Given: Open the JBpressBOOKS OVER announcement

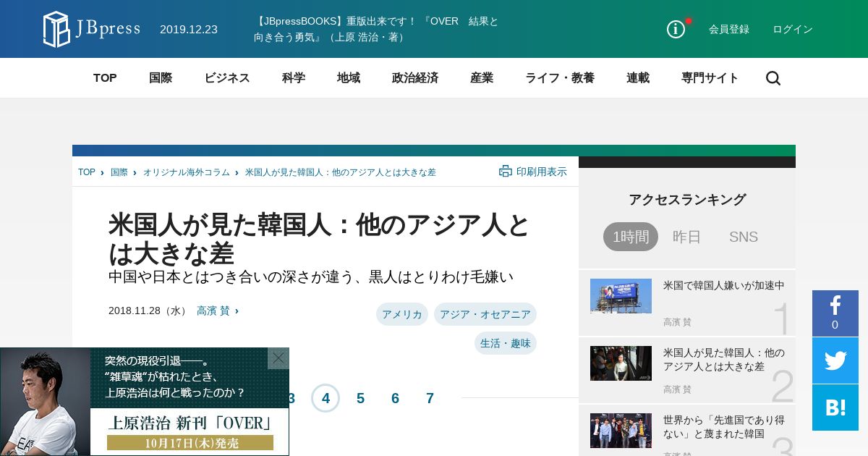Looking at the screenshot, I should pos(376,29).
